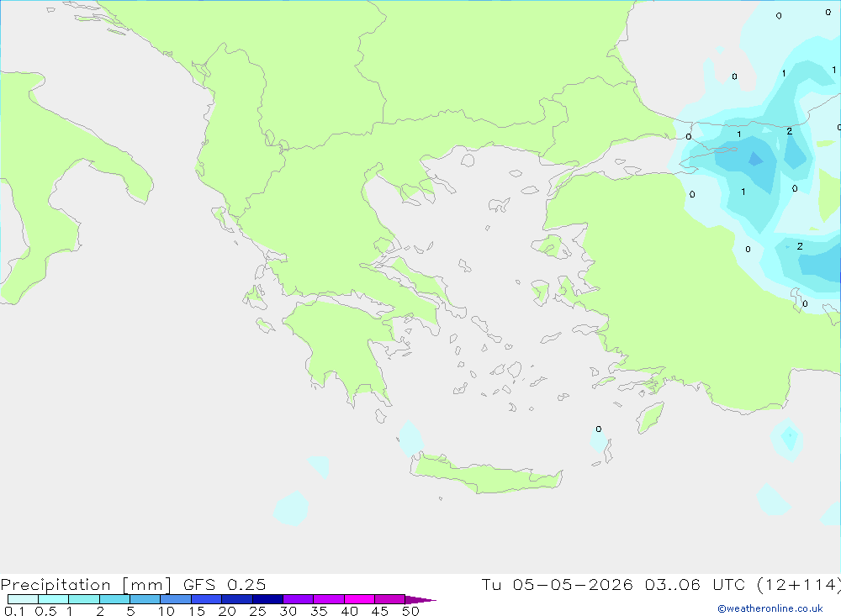The image size is (841, 616).
Task: Select the 45–50 mm legend swatch
Action: [390, 599]
